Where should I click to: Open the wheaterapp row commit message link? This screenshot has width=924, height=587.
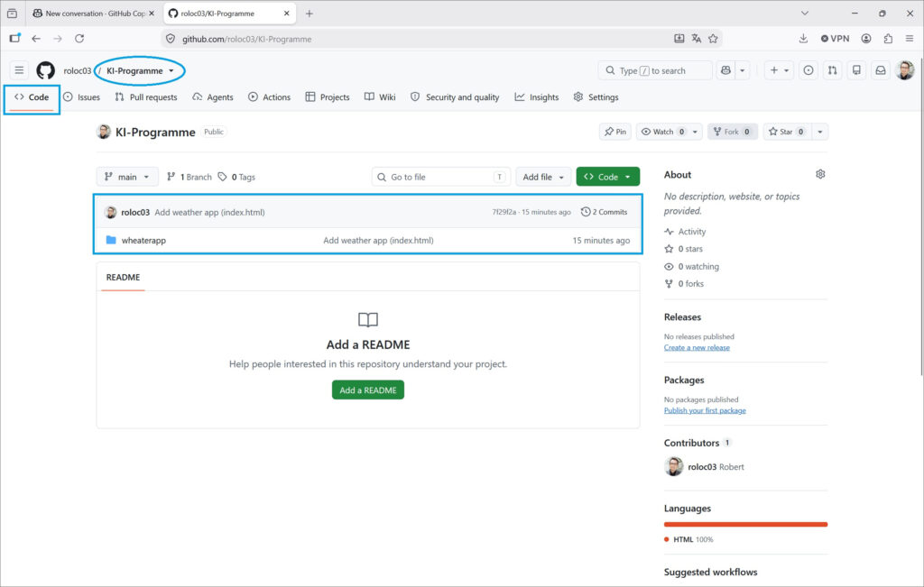378,240
